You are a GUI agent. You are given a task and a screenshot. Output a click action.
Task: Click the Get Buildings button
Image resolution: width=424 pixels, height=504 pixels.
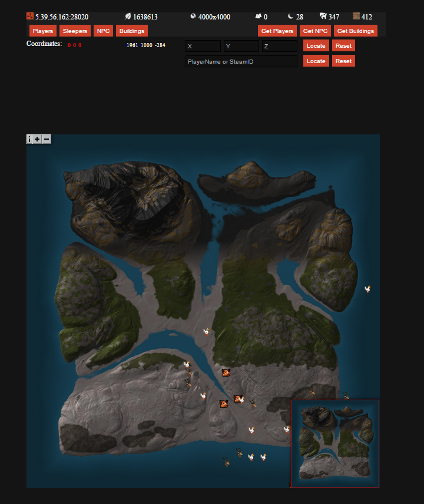356,31
